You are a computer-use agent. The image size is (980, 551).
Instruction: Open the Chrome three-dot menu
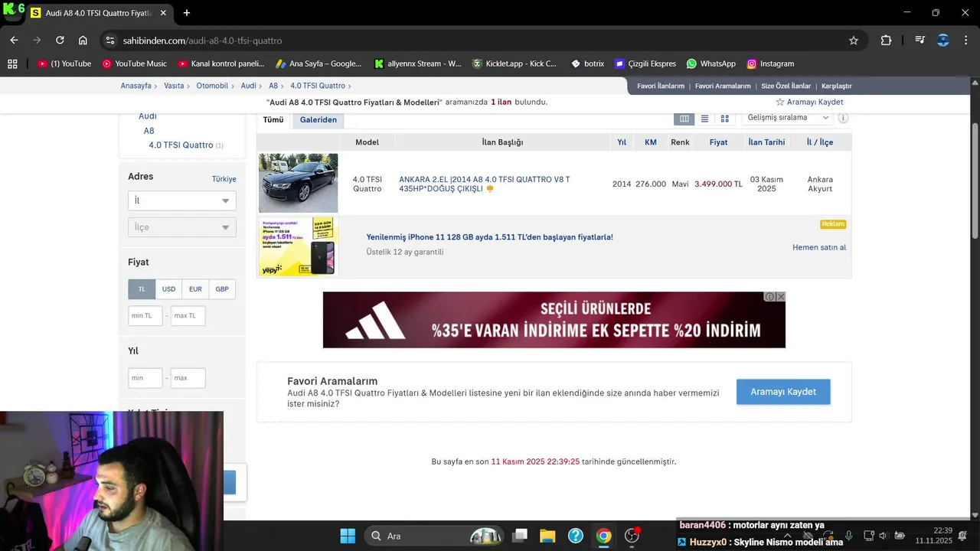tap(965, 41)
